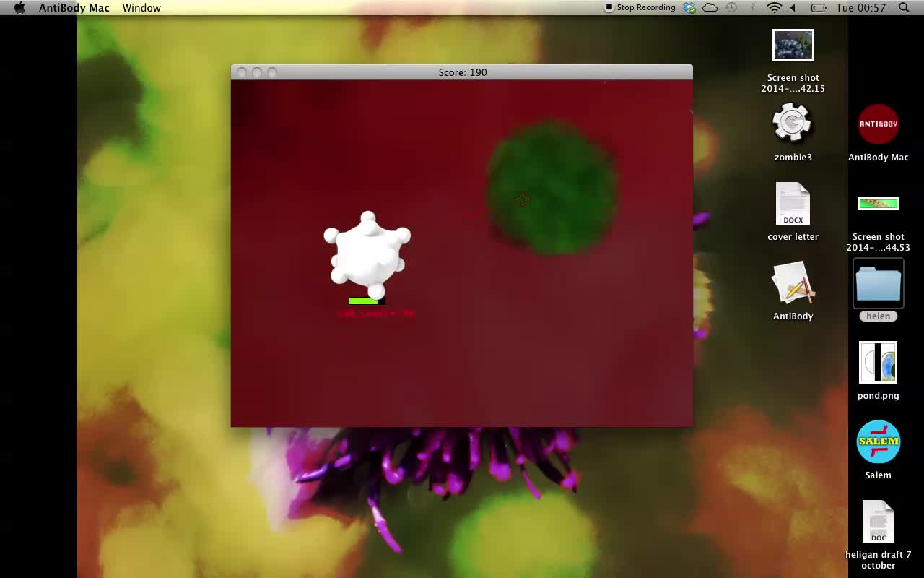Open the zombie3 gear icon
This screenshot has height=578, width=924.
pos(793,123)
